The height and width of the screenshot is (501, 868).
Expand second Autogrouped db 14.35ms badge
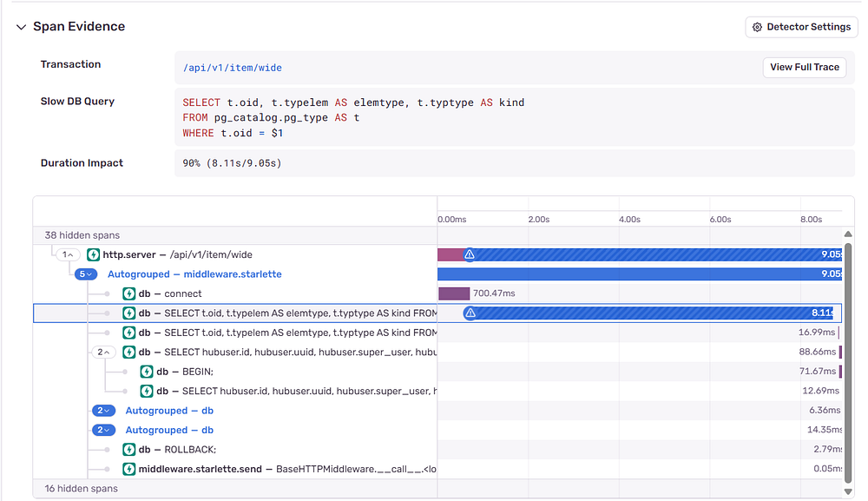(103, 430)
